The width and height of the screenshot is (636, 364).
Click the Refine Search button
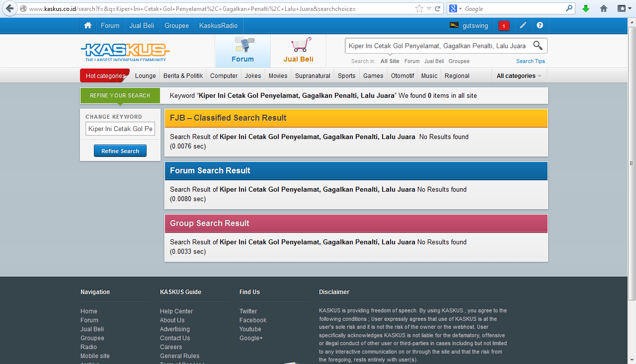pos(120,151)
